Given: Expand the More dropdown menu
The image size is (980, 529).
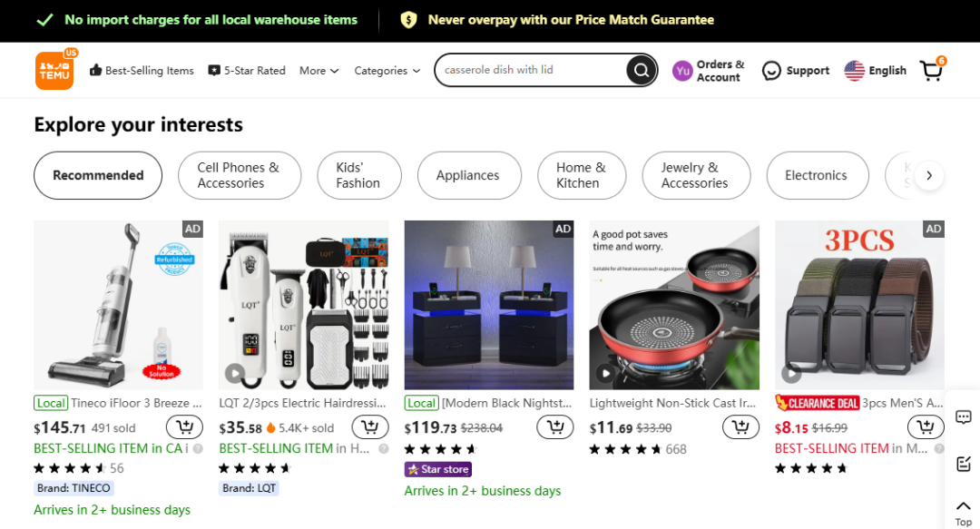Looking at the screenshot, I should coord(318,71).
